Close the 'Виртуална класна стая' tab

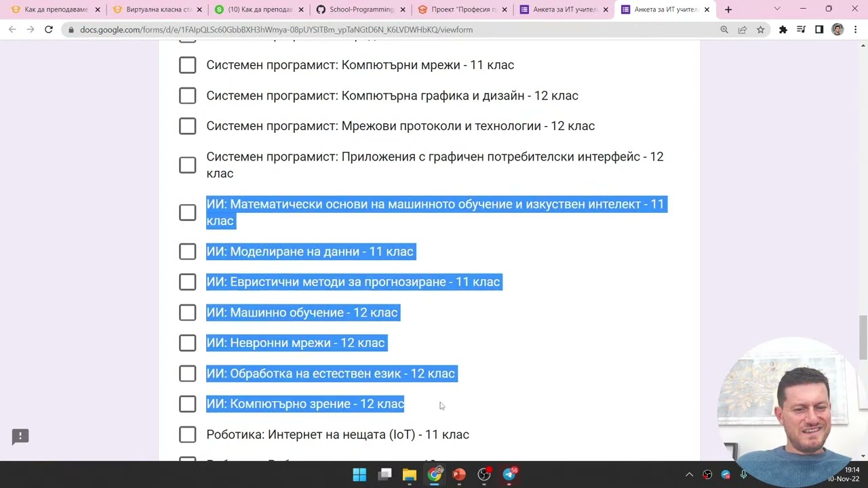[x=199, y=9]
